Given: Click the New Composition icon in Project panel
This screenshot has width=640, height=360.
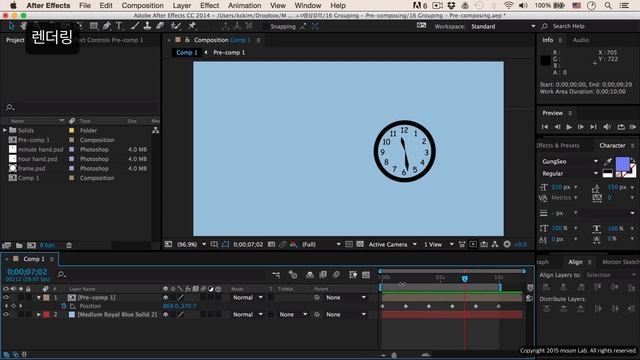Looking at the screenshot, I should pos(31,245).
